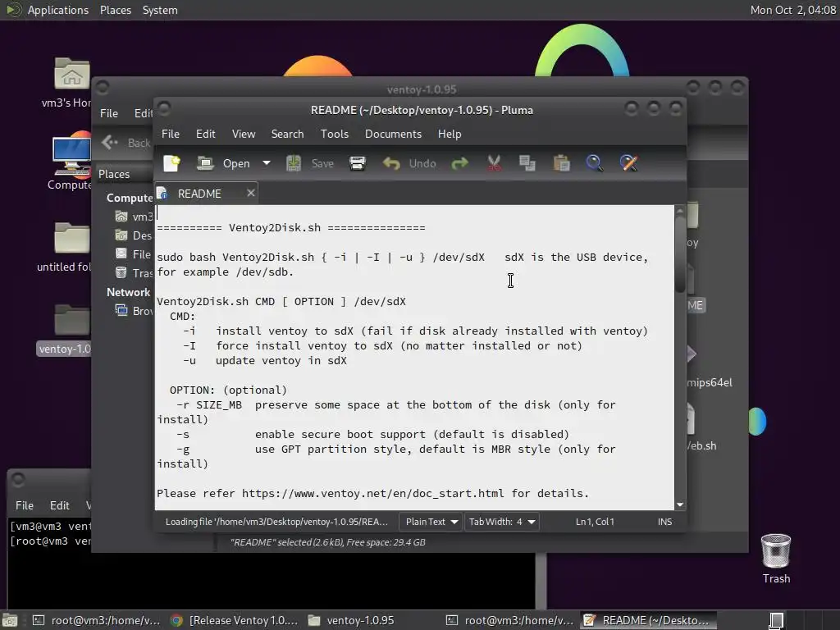Switch to Release Ventoy Chrome taskbar item
This screenshot has height=630, width=840.
pos(234,620)
